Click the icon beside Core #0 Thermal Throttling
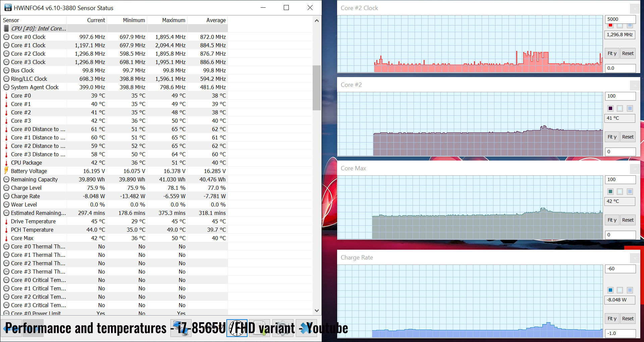 point(6,246)
